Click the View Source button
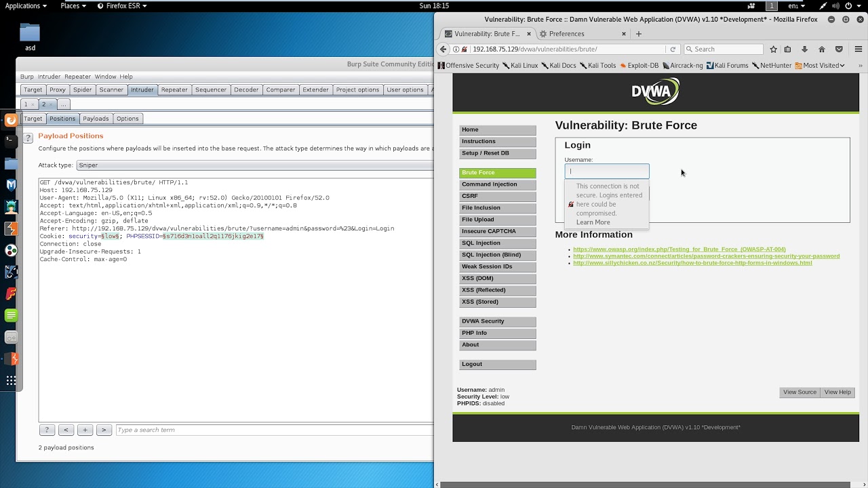Viewport: 868px width, 488px height. point(800,392)
